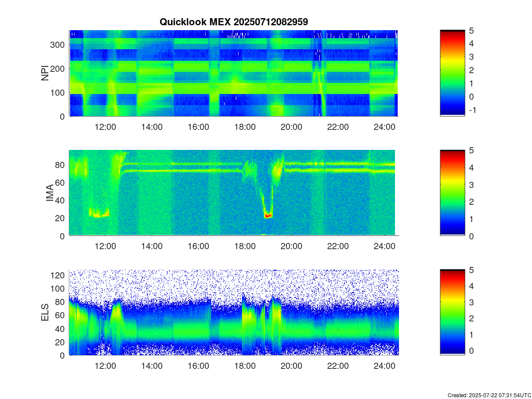Click the 18:00 tick label under NPI plot

point(245,127)
